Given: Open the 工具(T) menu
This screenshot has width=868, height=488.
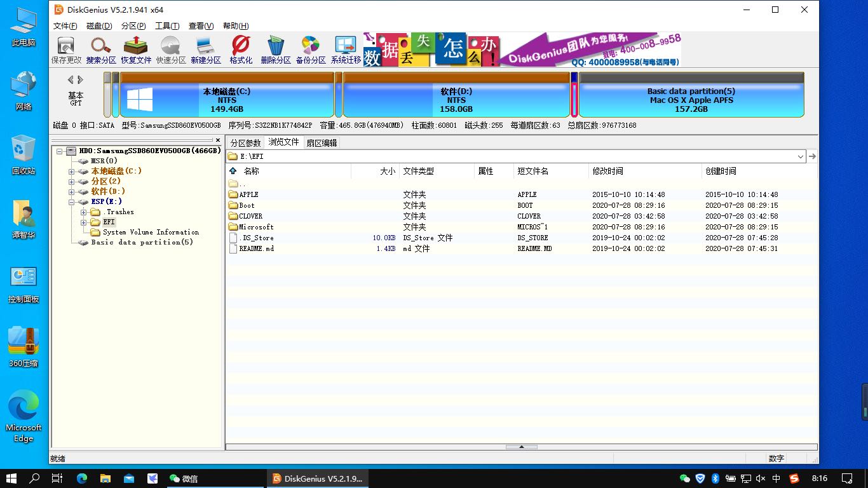Looking at the screenshot, I should pos(167,26).
